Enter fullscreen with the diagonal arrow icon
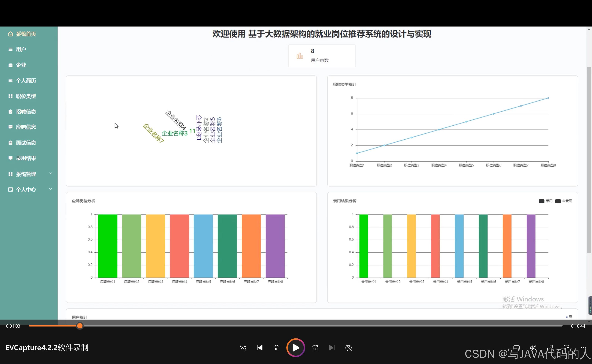592x364 pixels. point(550,348)
